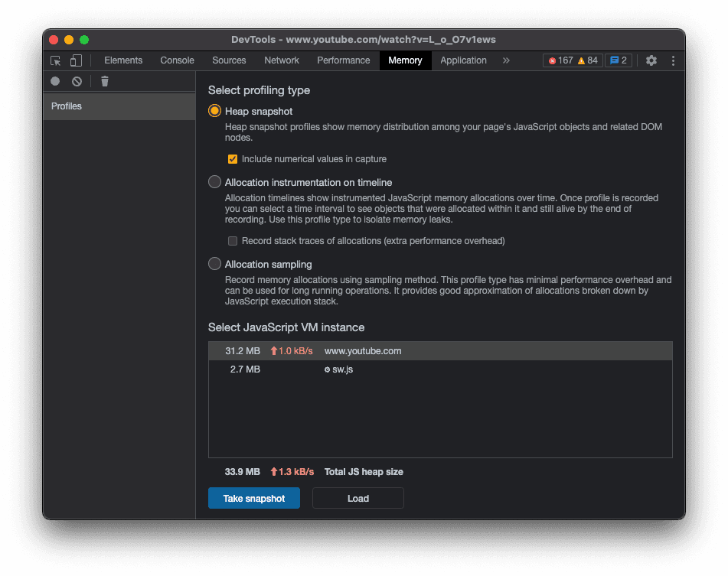Open the Console tab
This screenshot has width=728, height=576.
[x=177, y=60]
